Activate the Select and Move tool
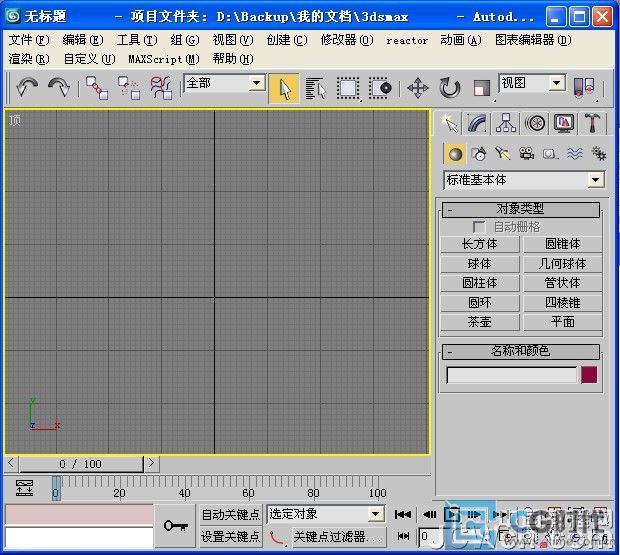The image size is (620, 555). click(x=418, y=88)
